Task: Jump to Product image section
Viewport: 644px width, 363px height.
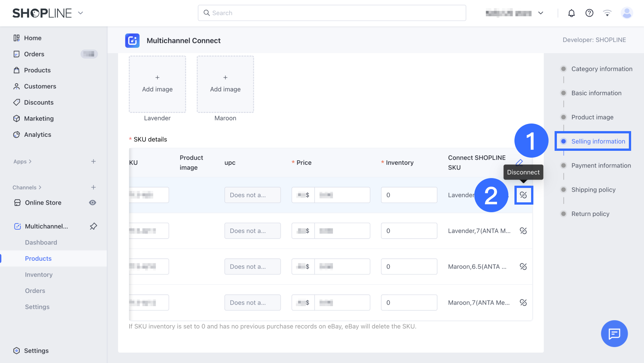Action: click(x=592, y=117)
